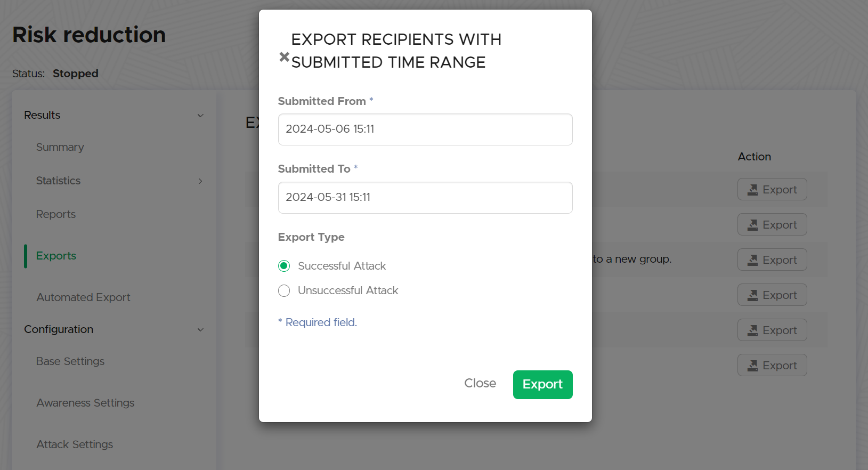Click the Configuration section header
Screen dimensions: 868x470
point(59,329)
